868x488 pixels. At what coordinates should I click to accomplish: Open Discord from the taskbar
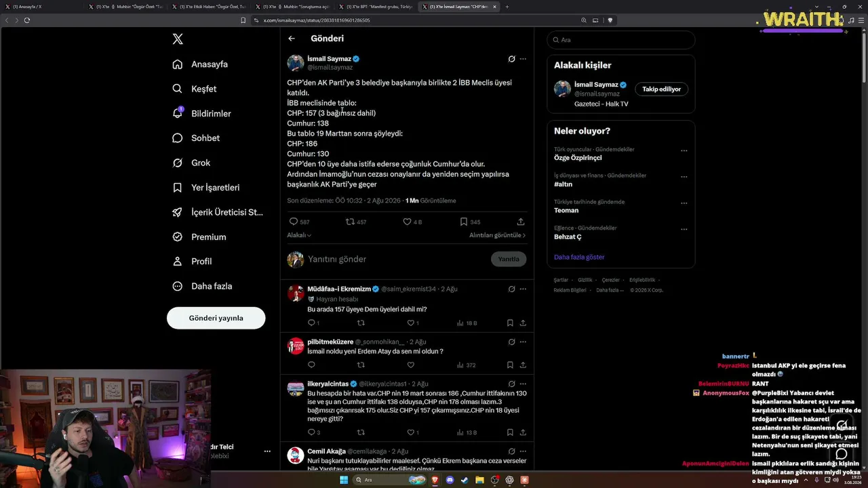point(450,480)
